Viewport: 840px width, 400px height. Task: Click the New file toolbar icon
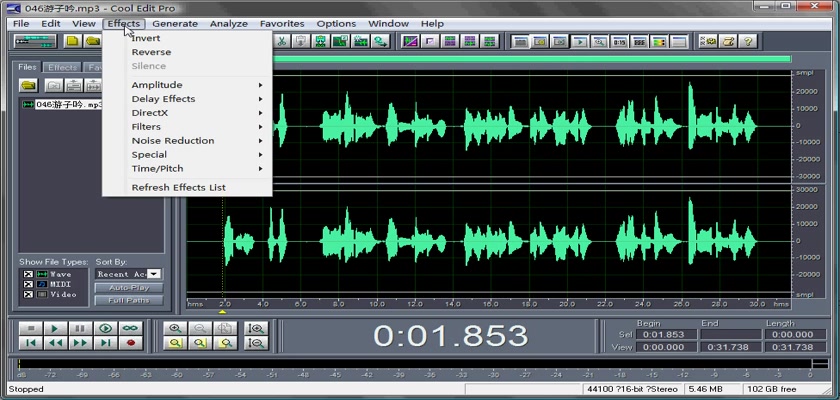[73, 41]
